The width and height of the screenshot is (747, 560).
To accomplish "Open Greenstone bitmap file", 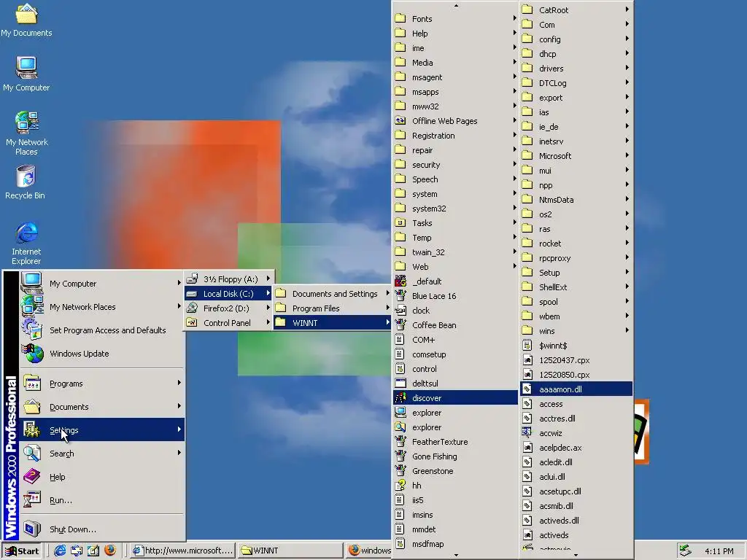I will (455, 471).
